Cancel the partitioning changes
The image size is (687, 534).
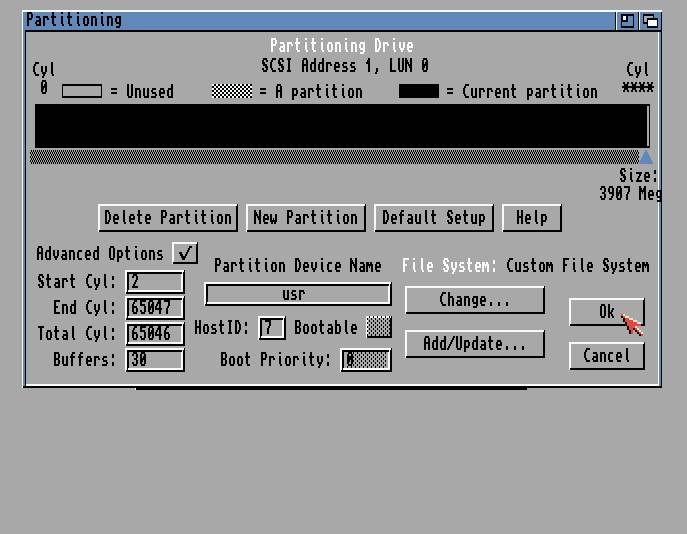coord(606,356)
